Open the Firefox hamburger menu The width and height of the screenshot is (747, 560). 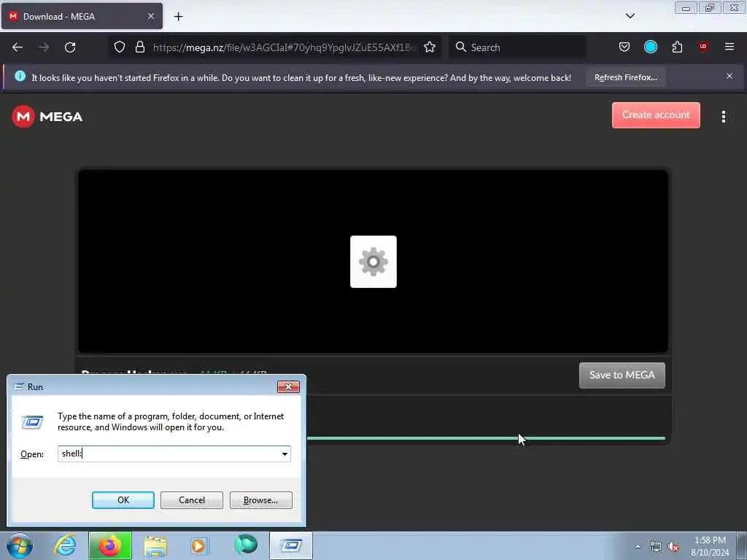point(729,47)
